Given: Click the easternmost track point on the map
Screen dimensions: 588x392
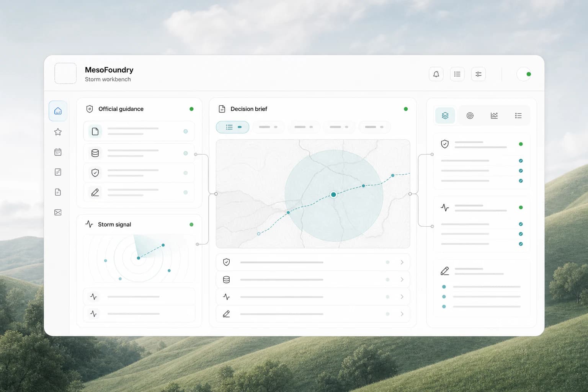Looking at the screenshot, I should tap(393, 175).
